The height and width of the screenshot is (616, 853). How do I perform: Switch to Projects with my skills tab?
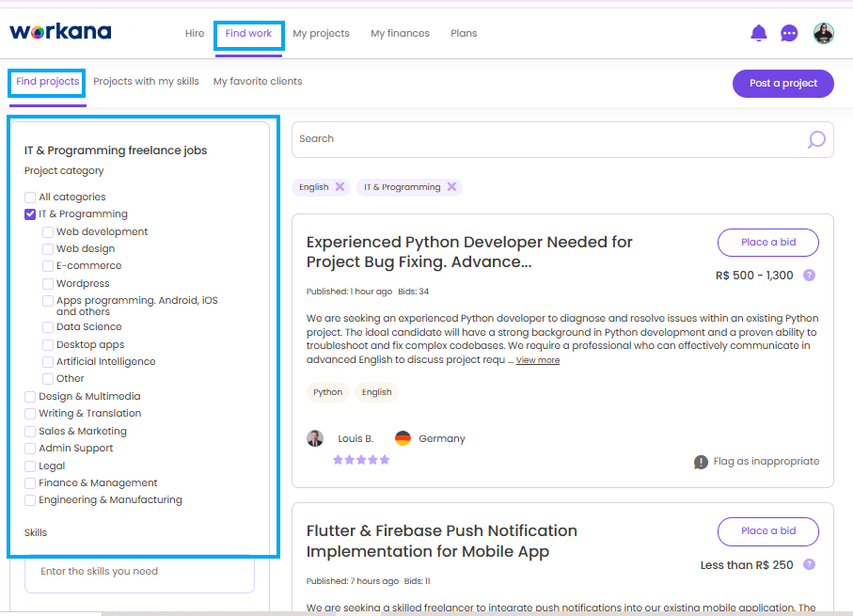pos(146,82)
